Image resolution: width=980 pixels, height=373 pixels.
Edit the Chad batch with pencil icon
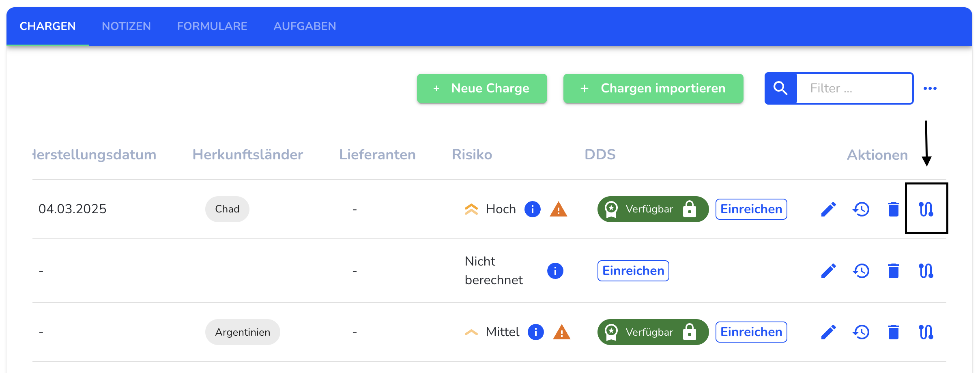coord(828,209)
